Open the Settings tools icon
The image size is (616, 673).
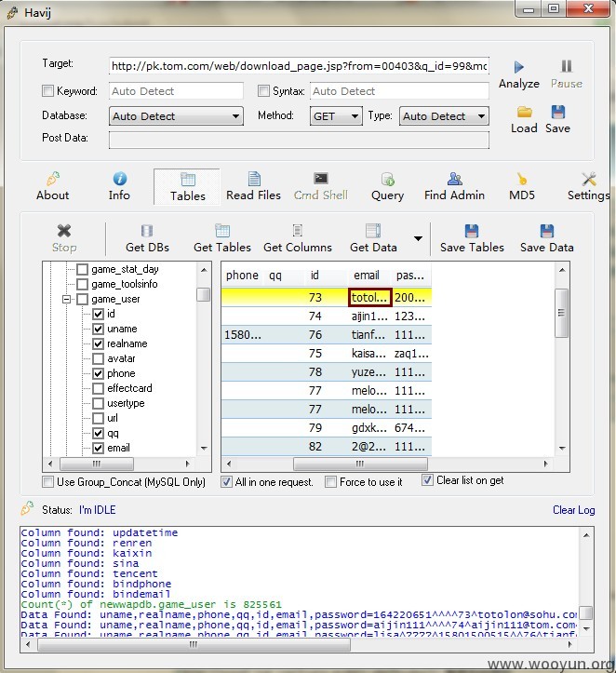tap(589, 179)
